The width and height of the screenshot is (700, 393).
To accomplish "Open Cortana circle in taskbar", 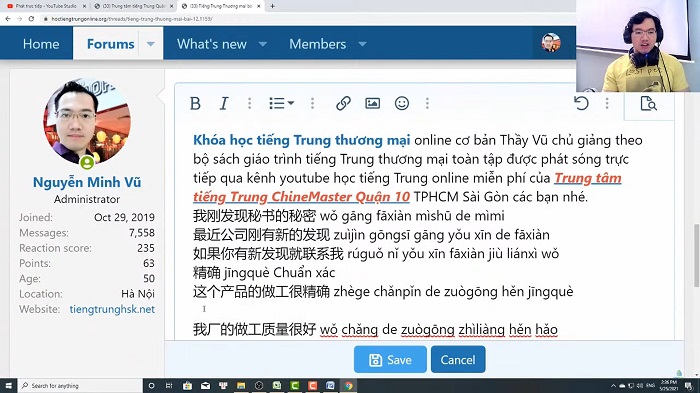I will tap(151, 385).
